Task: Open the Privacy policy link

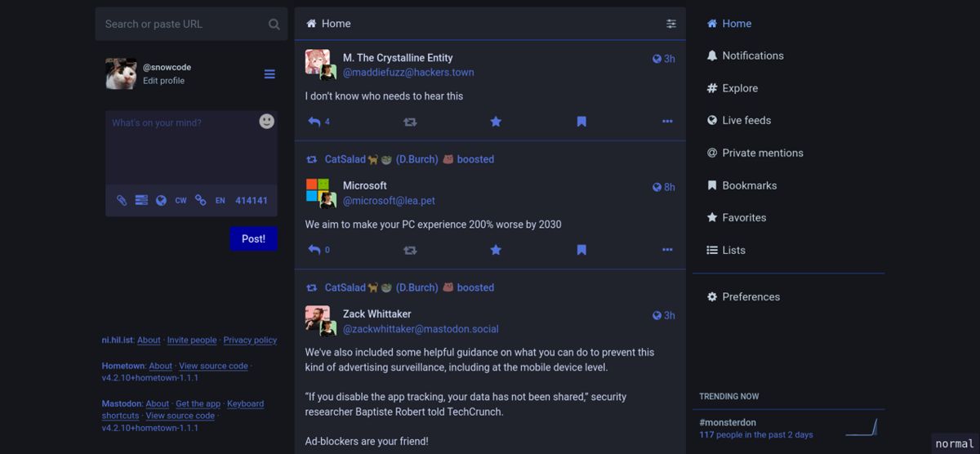Action: click(250, 340)
